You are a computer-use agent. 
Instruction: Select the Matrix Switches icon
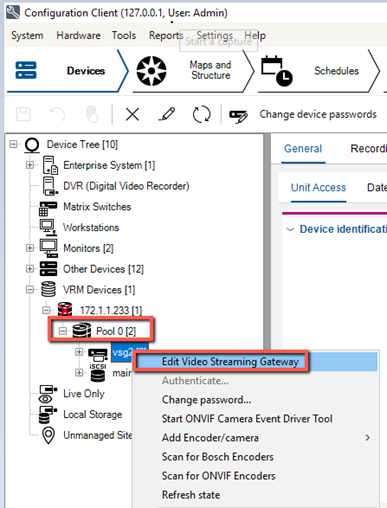(48, 208)
